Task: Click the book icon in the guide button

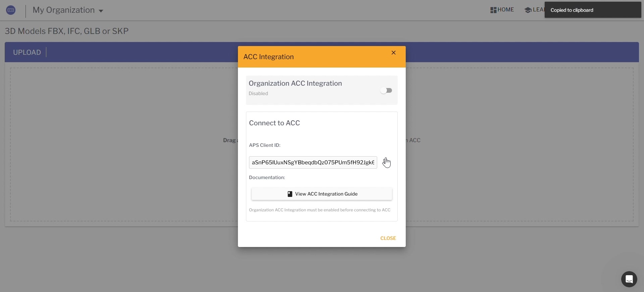Action: click(290, 194)
